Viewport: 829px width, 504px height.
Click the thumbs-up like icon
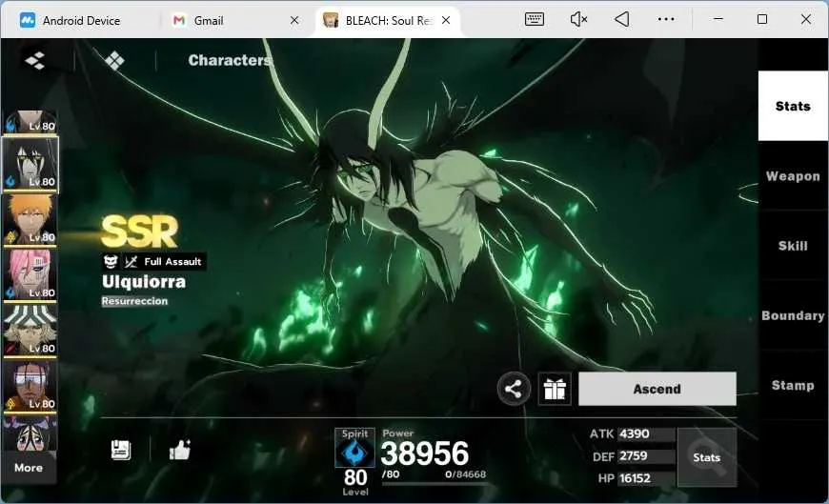(x=180, y=450)
